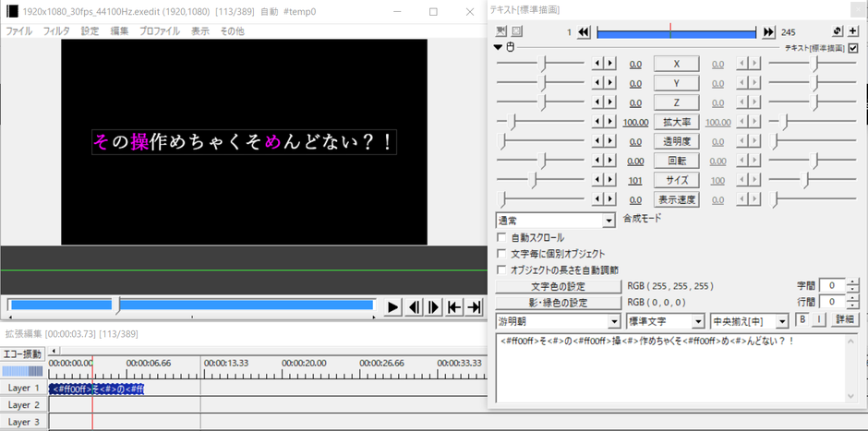Increase 回転 start value with its right arrow
868x431 pixels.
coord(610,161)
